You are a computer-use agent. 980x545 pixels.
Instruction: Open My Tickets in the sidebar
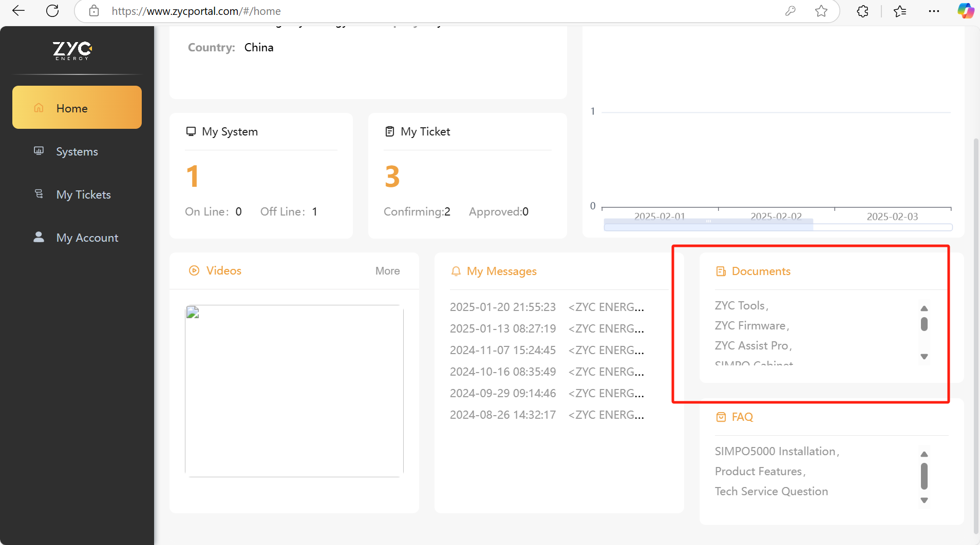[x=83, y=194]
